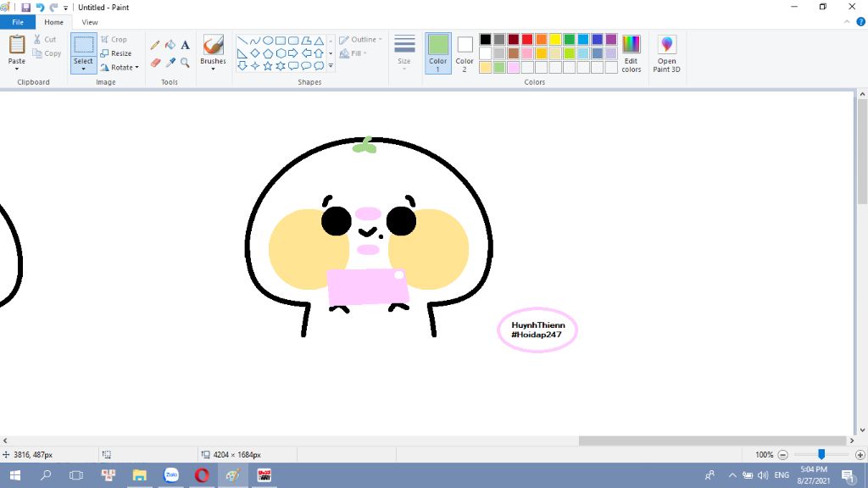Open the Brushes dropdown arrow
The height and width of the screenshot is (488, 868).
(213, 69)
